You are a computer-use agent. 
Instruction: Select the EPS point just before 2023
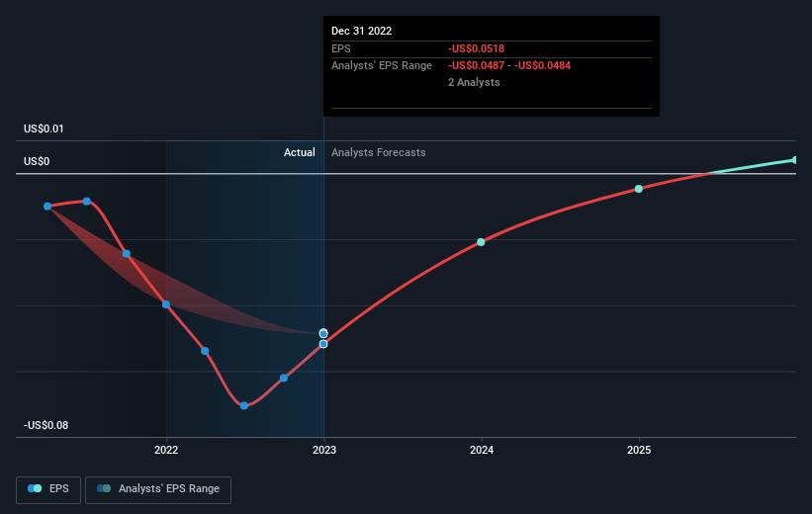click(284, 379)
